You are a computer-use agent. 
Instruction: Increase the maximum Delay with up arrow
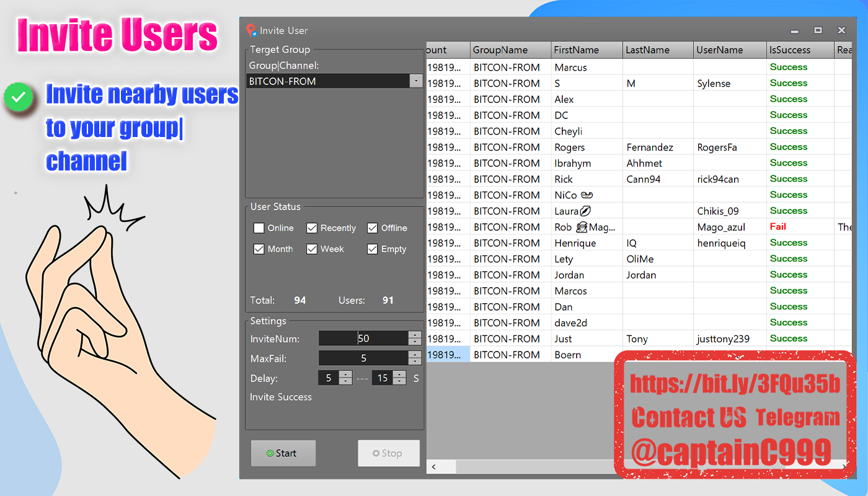pyautogui.click(x=400, y=374)
